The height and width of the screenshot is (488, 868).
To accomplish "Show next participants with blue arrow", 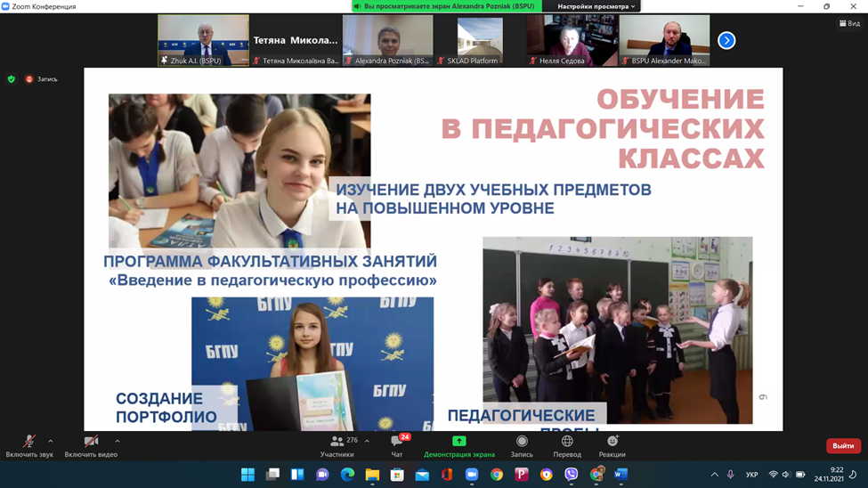I will (726, 40).
